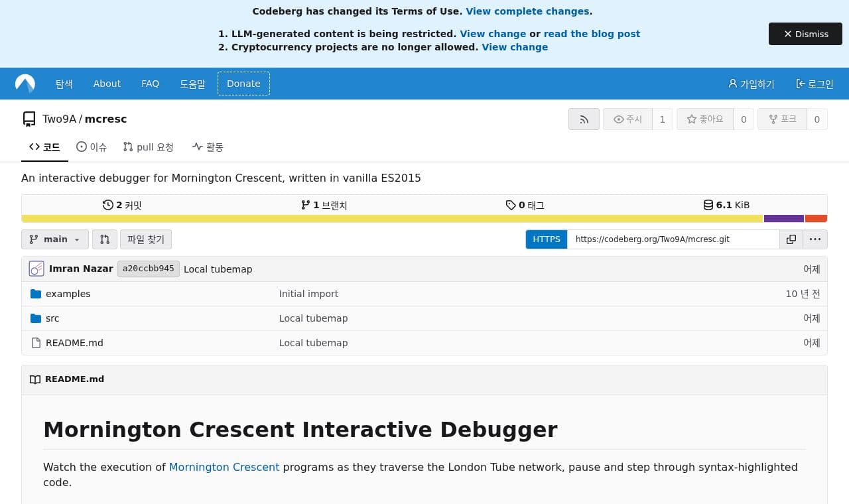Switch to the pull 요청 tab

[149, 147]
